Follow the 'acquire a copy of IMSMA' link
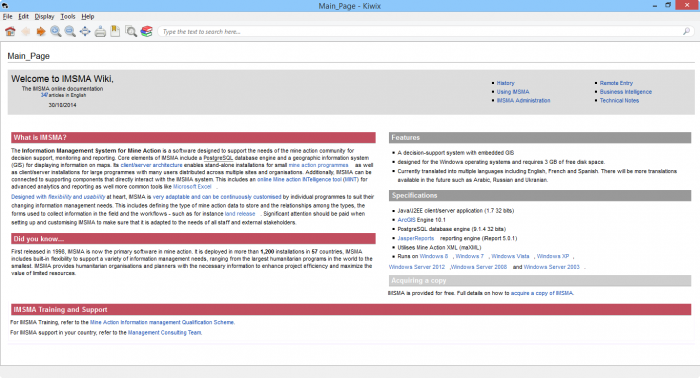The height and width of the screenshot is (378, 700). (x=542, y=293)
